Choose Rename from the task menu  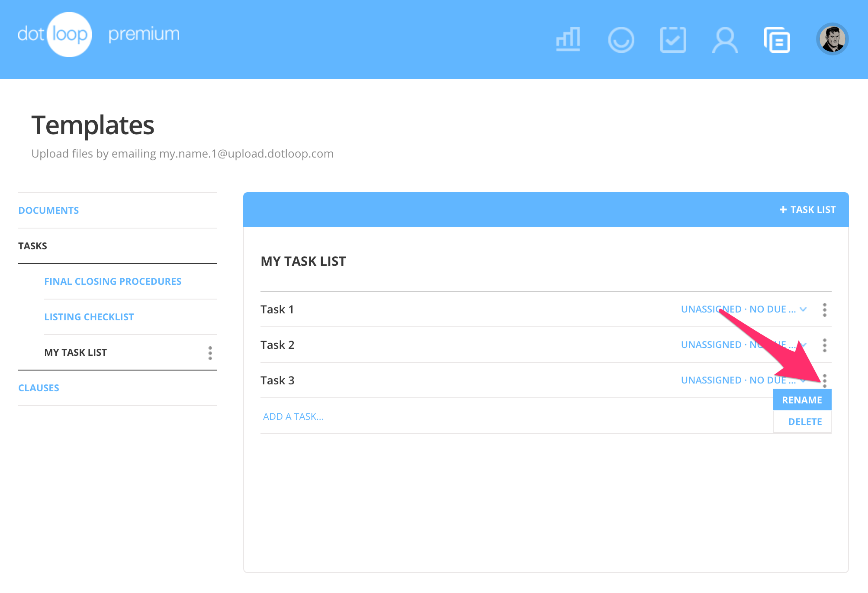pyautogui.click(x=802, y=400)
